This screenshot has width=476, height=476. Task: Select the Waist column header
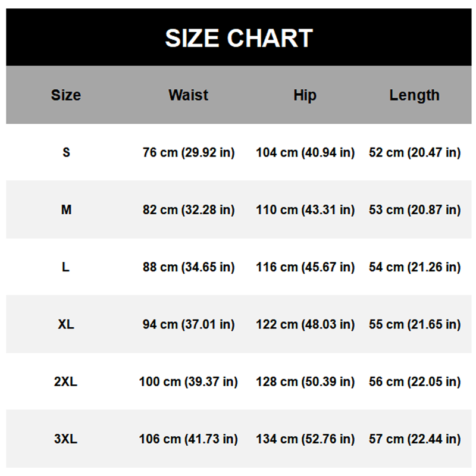pos(189,95)
